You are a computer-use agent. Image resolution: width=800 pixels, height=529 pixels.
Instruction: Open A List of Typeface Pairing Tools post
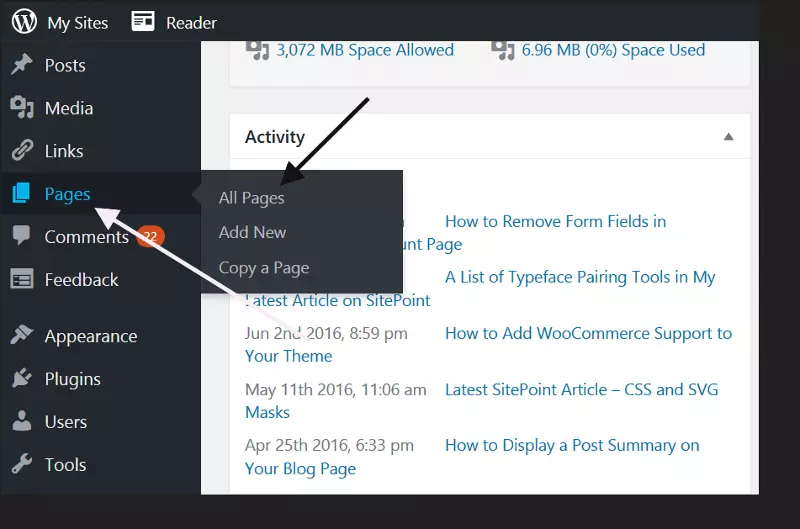pyautogui.click(x=580, y=277)
